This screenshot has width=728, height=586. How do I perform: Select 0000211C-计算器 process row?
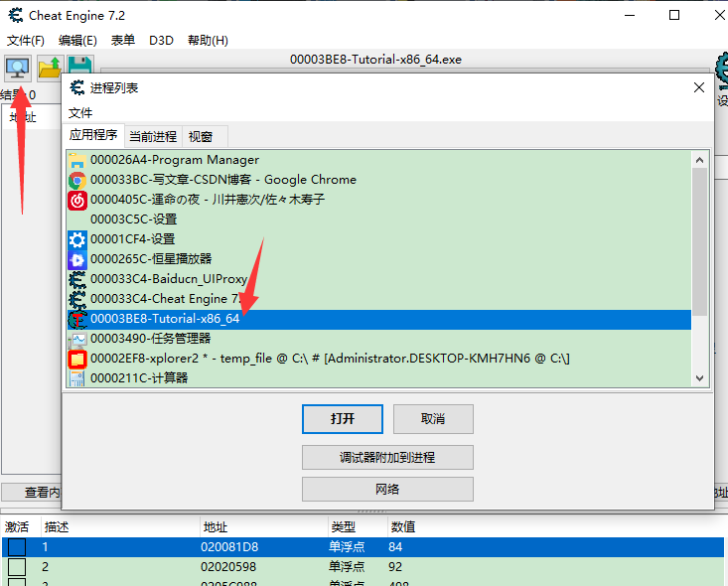(378, 378)
